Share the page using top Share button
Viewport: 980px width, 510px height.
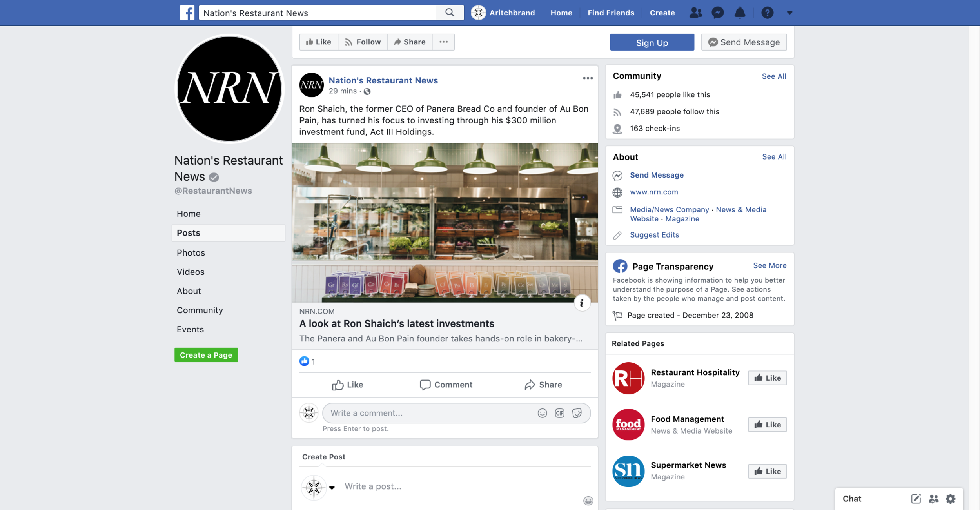[410, 42]
